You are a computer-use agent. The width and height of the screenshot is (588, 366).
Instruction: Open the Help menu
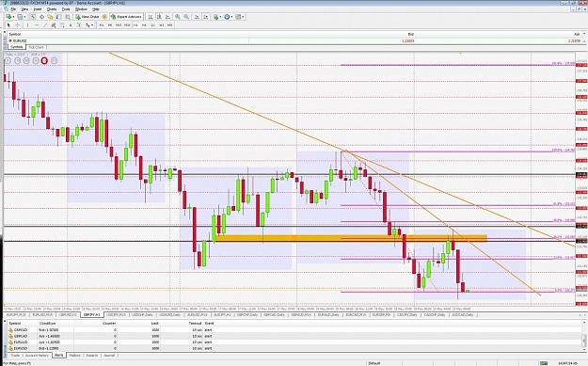tap(96, 9)
